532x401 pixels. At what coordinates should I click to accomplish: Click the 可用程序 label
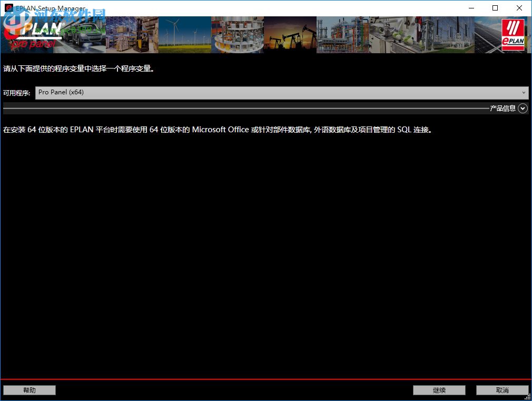coord(17,93)
